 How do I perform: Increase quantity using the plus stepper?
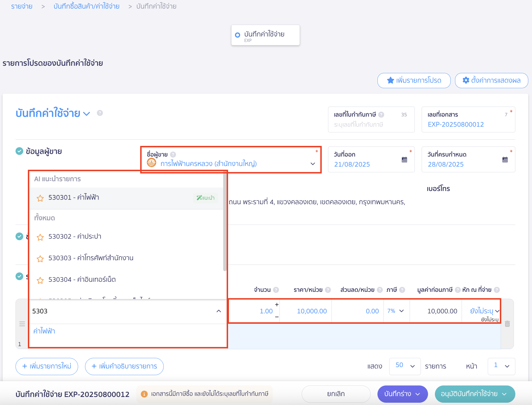(276, 304)
